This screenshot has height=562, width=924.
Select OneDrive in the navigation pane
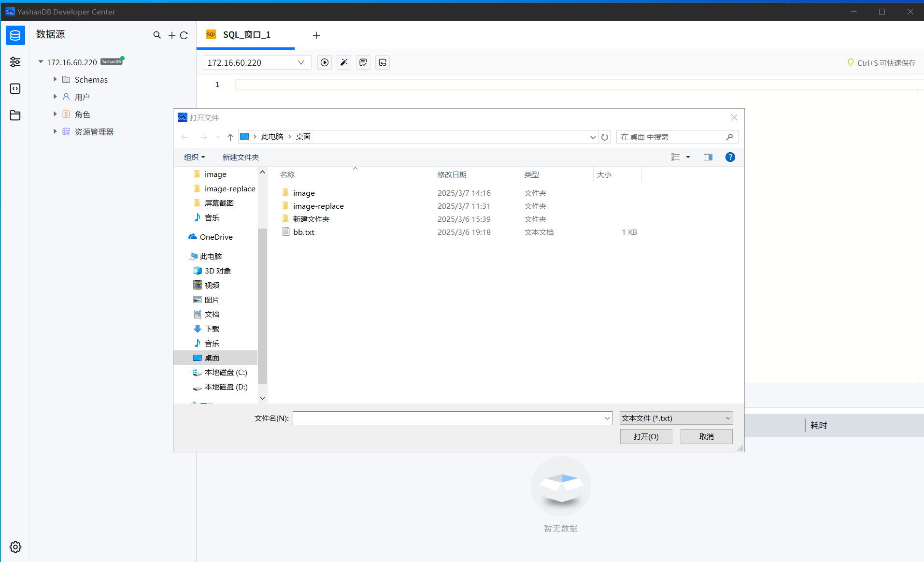click(x=216, y=237)
